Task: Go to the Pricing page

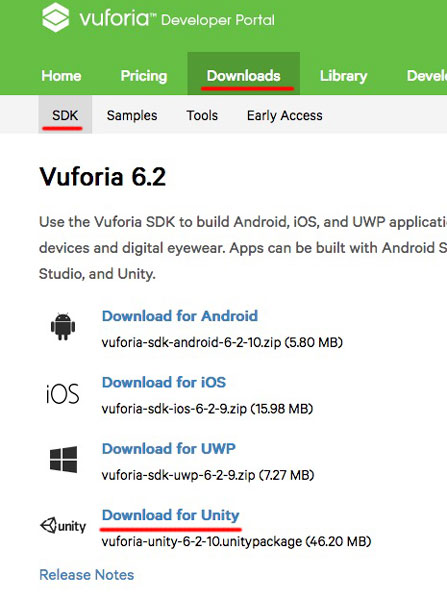Action: 144,76
